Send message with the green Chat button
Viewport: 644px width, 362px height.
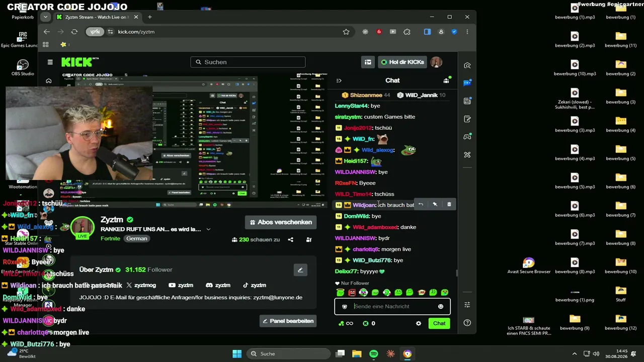point(439,323)
